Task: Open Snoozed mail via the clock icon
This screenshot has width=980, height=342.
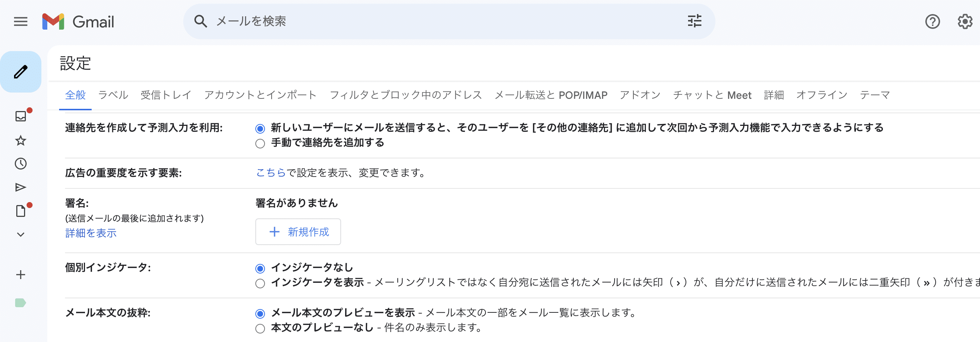Action: 20,164
